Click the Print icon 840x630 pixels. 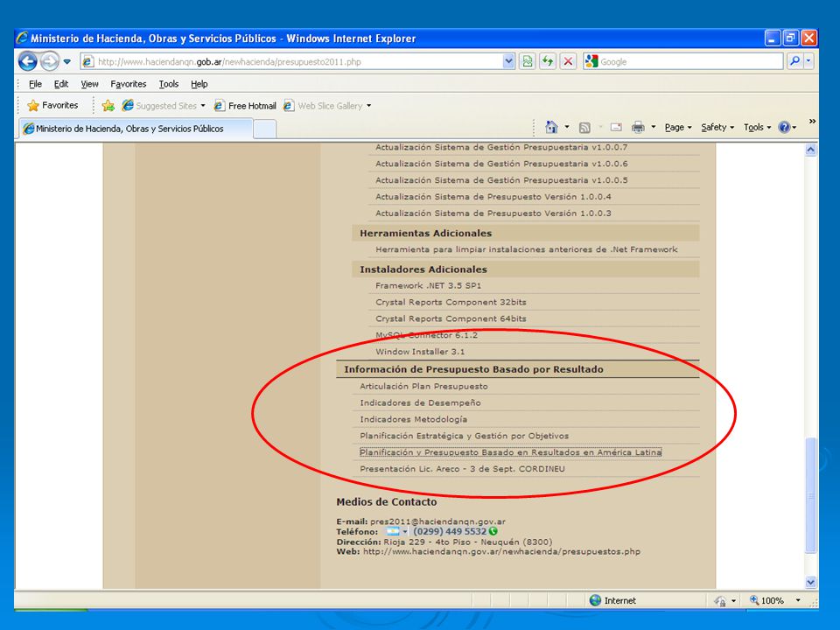(x=638, y=127)
